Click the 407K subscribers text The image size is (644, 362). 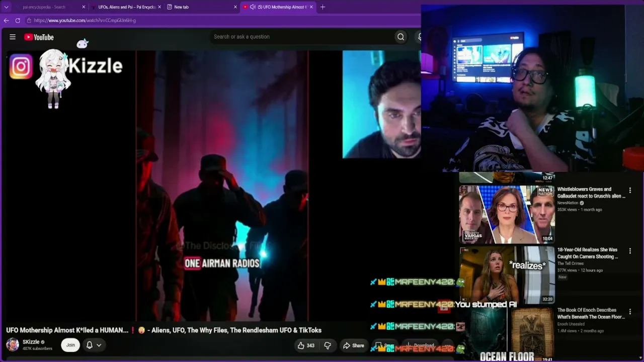click(x=37, y=348)
